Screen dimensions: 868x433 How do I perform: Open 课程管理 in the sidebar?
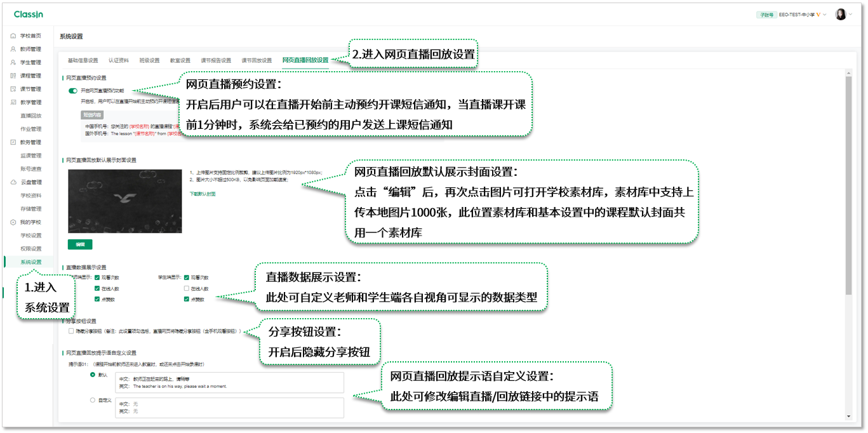coord(30,76)
